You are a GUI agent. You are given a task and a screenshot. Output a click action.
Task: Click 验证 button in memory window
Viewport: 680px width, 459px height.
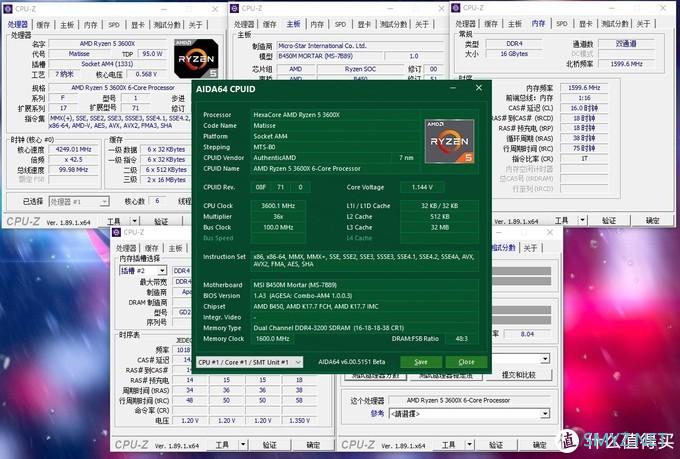pyautogui.click(x=609, y=221)
